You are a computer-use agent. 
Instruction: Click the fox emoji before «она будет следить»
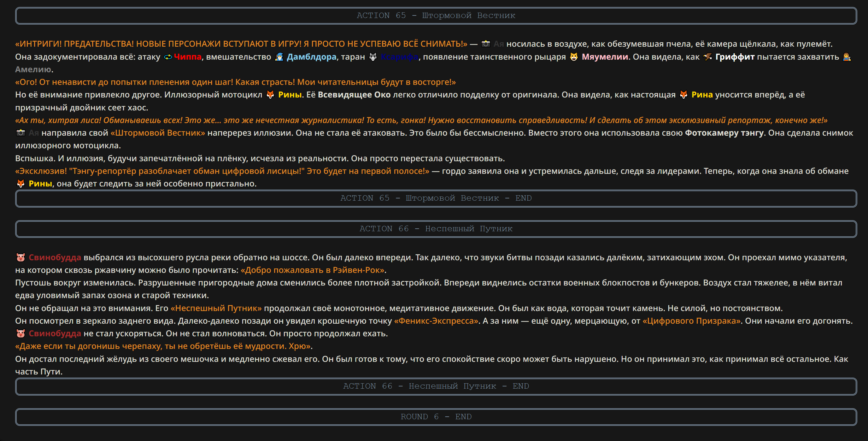(21, 184)
